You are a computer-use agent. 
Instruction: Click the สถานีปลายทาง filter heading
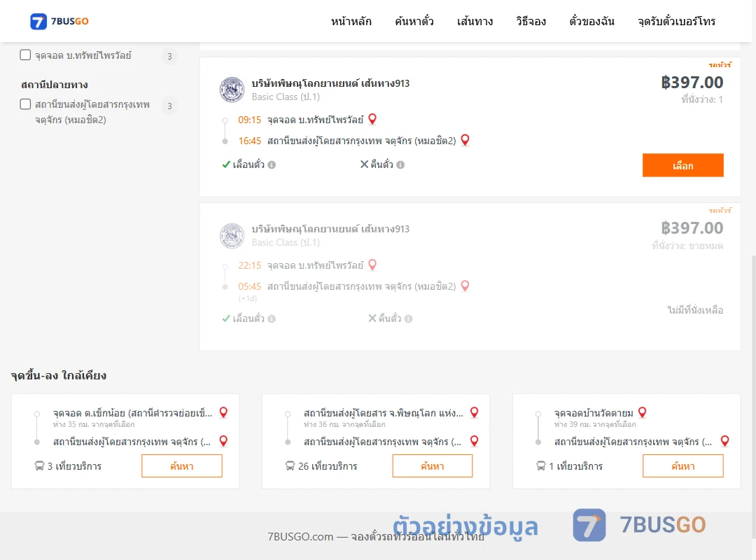pos(55,85)
